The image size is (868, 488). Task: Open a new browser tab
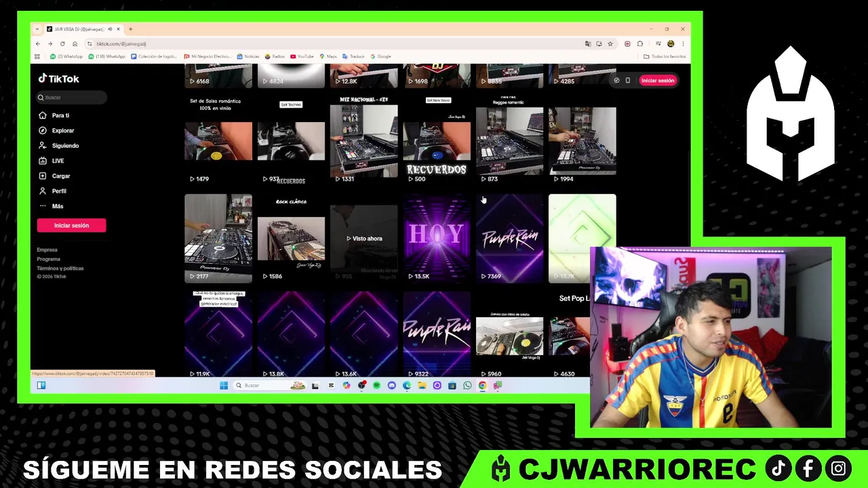131,29
